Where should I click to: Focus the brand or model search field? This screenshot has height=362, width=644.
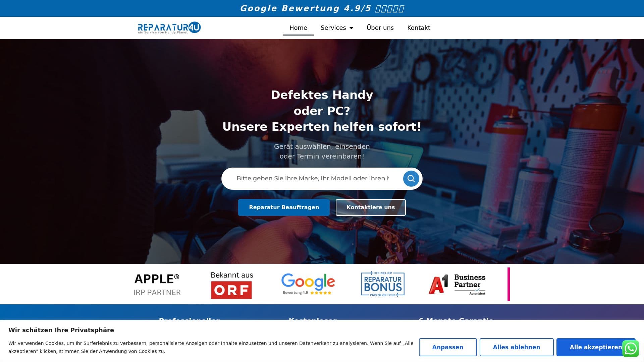click(313, 178)
